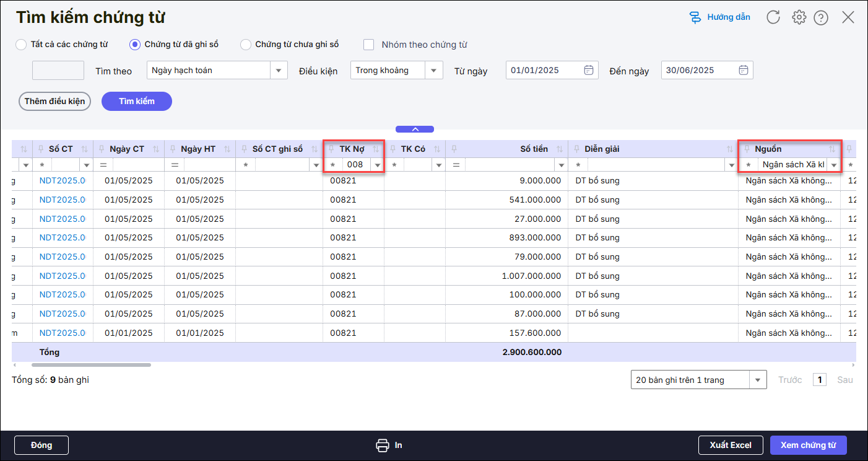Click the Nguồn column header
This screenshot has height=461, width=868.
pyautogui.click(x=768, y=149)
